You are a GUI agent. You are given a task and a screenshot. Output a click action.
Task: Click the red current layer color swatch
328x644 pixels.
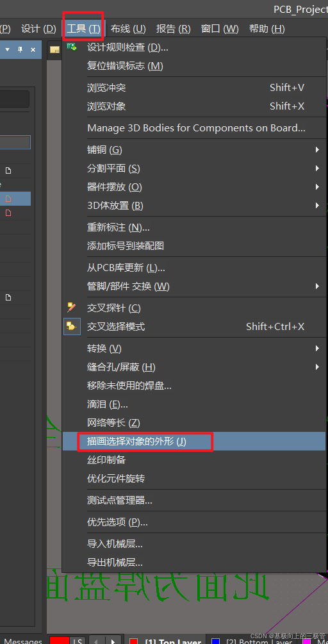(60, 640)
